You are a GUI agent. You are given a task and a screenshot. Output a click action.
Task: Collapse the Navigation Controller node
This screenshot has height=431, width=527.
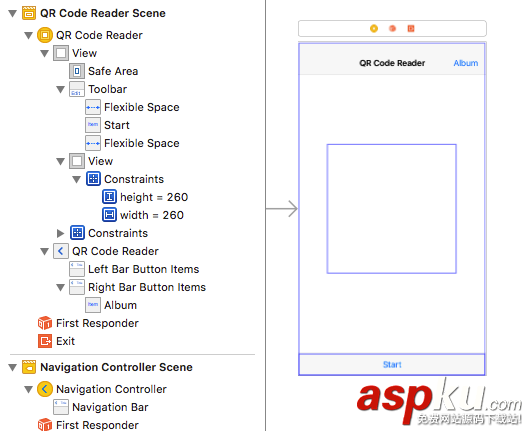(x=29, y=389)
